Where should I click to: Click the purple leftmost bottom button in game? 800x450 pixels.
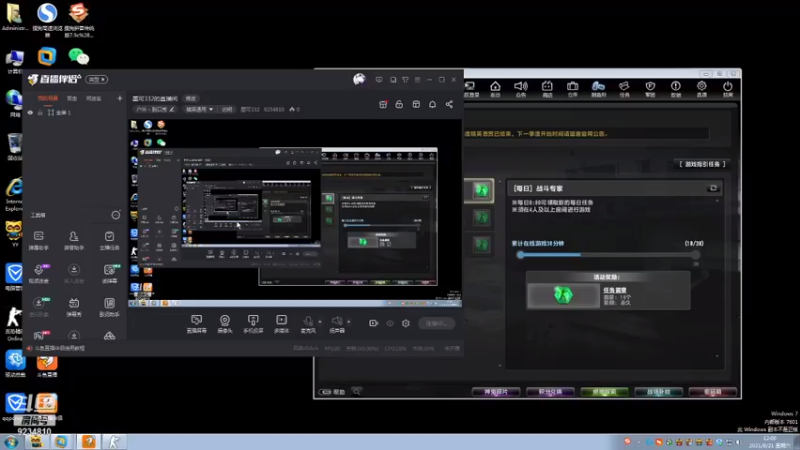click(x=495, y=392)
